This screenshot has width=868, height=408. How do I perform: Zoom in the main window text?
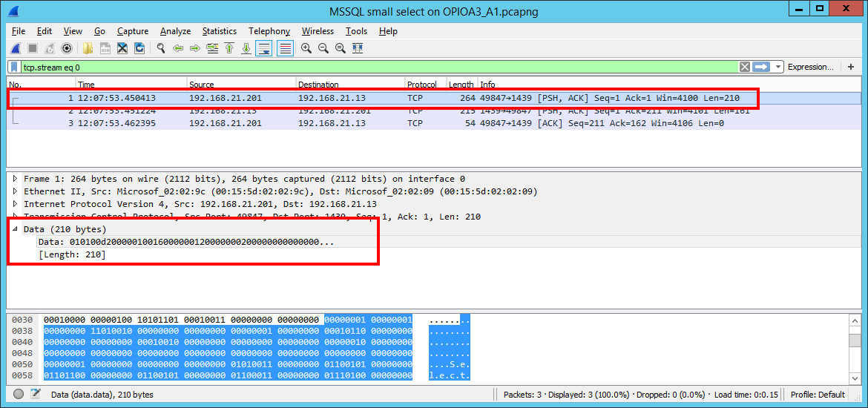tap(306, 48)
